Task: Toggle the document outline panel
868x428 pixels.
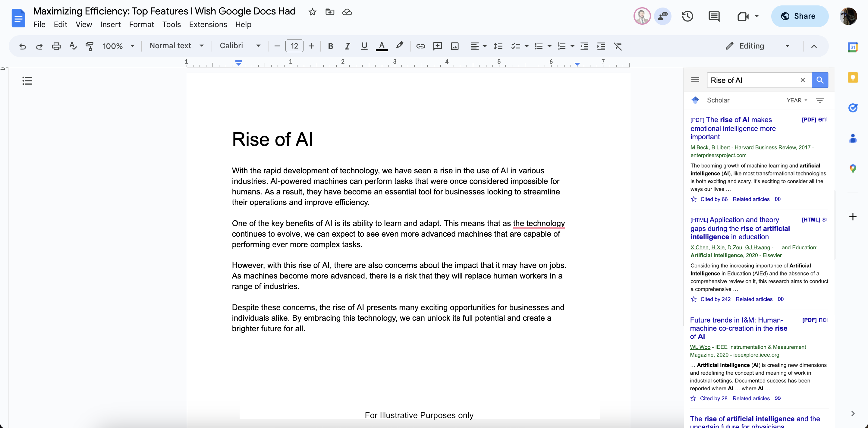Action: pyautogui.click(x=27, y=80)
